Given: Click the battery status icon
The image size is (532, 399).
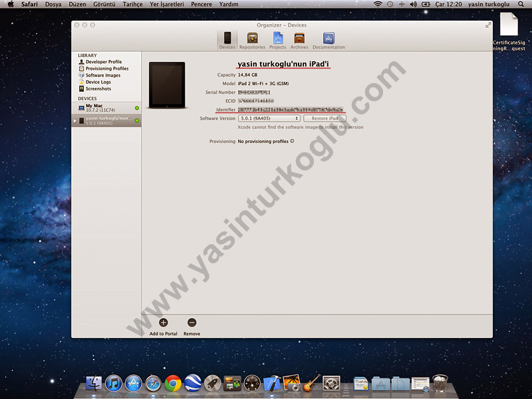Looking at the screenshot, I should pyautogui.click(x=426, y=4).
